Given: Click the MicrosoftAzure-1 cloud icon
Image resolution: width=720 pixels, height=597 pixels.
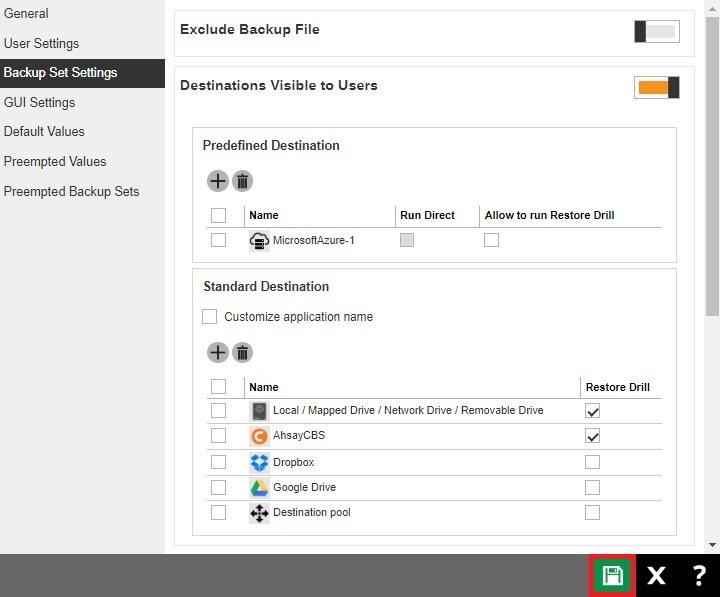Looking at the screenshot, I should 259,241.
